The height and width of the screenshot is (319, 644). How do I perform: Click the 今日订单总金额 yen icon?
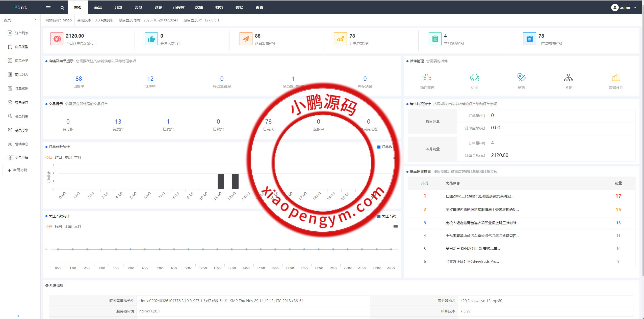[57, 39]
